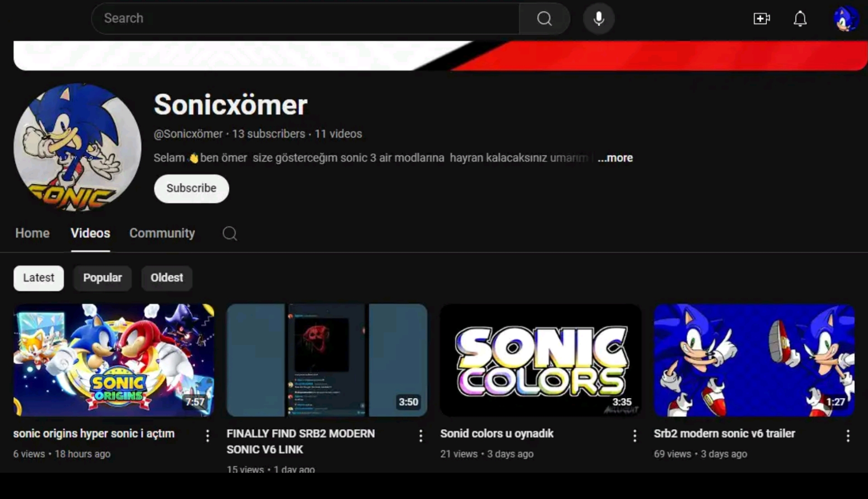Click the red and white channel banner
Screen dimensions: 868x499
tap(440, 56)
